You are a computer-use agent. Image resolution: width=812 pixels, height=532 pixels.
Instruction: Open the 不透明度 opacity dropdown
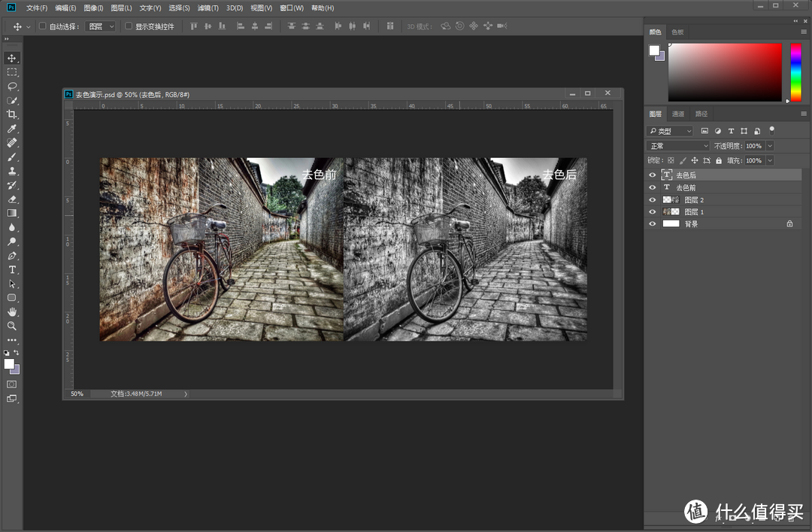coord(769,144)
